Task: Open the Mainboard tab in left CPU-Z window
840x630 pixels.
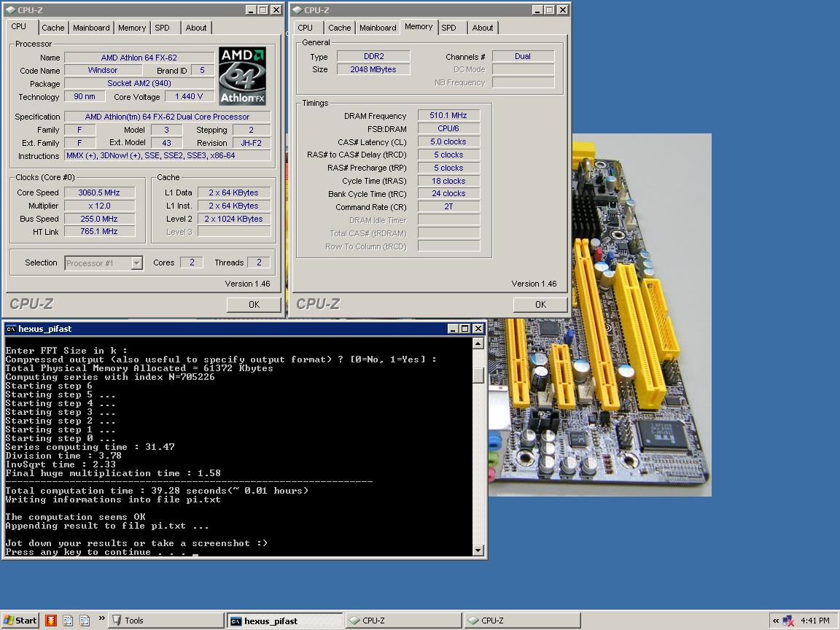Action: coord(91,28)
